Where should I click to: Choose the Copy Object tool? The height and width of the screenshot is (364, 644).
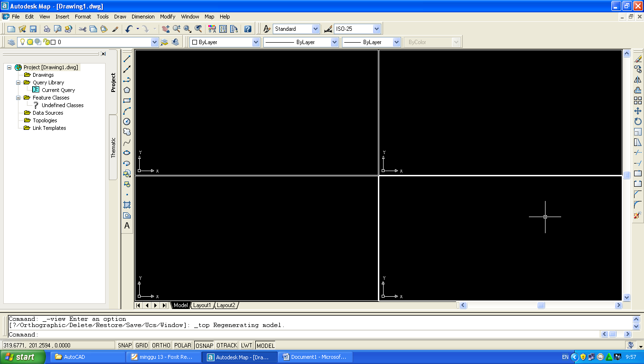click(638, 69)
